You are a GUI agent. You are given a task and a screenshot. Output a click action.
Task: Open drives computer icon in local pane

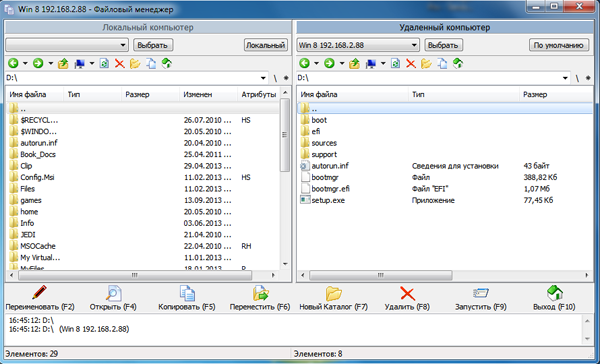click(80, 64)
